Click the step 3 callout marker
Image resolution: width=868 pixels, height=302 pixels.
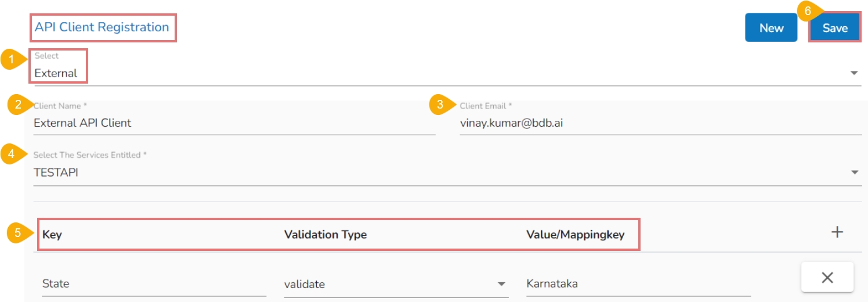pyautogui.click(x=440, y=105)
